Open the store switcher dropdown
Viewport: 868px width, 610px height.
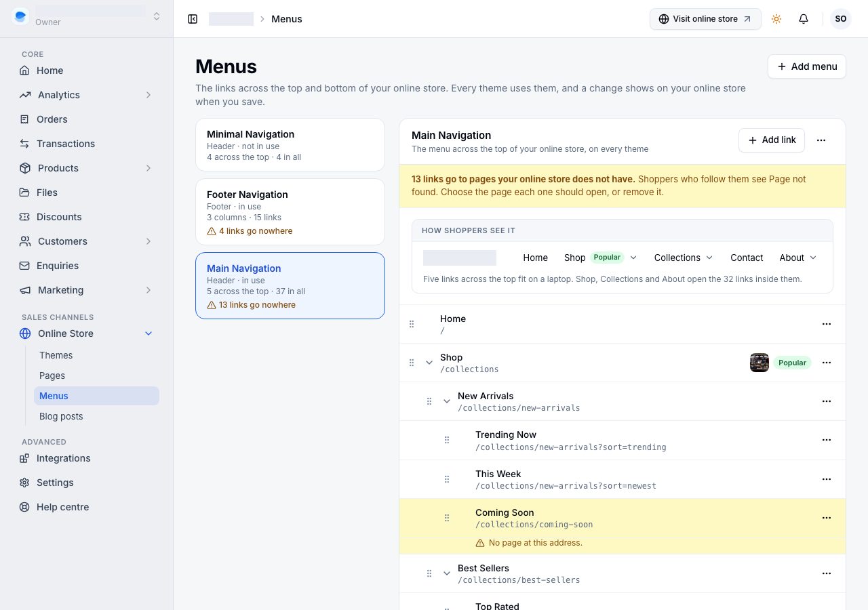[x=157, y=16]
